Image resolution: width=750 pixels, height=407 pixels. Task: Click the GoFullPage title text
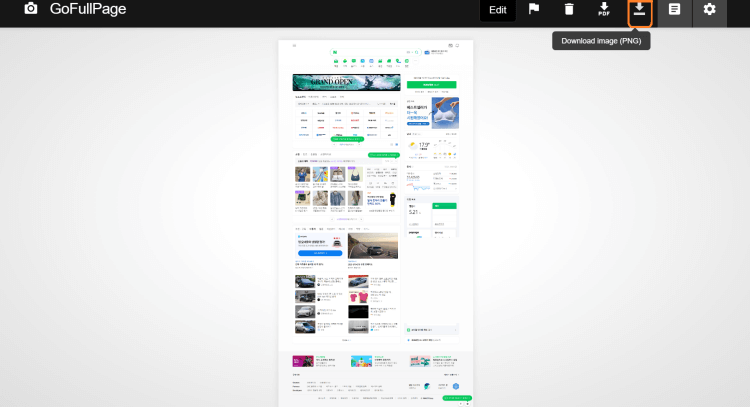point(88,9)
